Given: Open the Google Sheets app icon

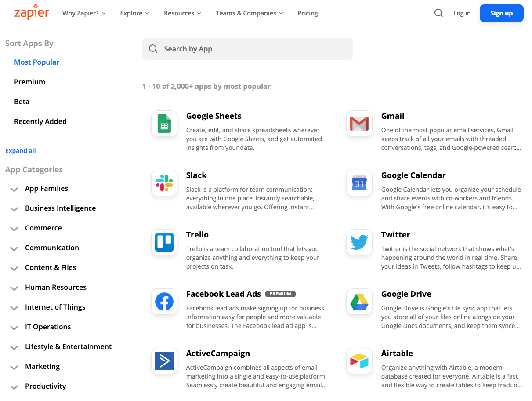Looking at the screenshot, I should (x=164, y=124).
